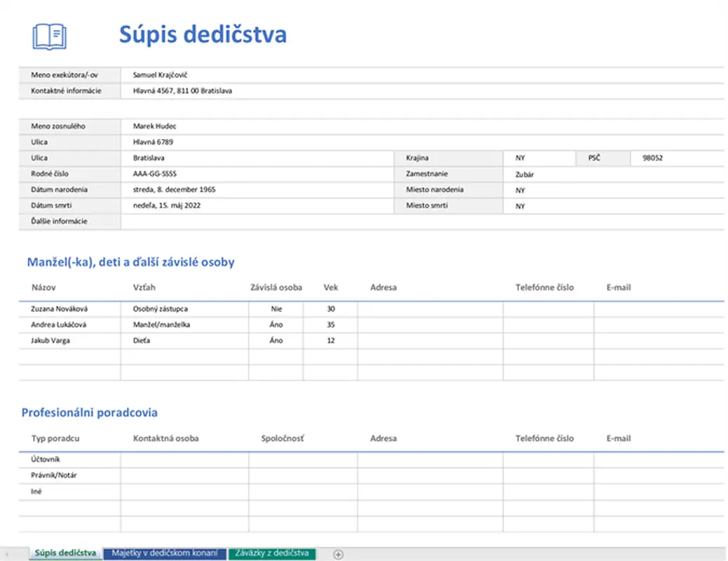Click the open book logo icon
The image size is (728, 561).
coord(48,36)
